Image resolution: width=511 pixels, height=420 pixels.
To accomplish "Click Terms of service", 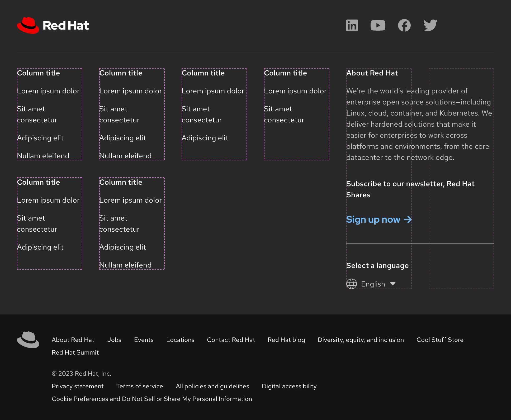I will pyautogui.click(x=140, y=386).
